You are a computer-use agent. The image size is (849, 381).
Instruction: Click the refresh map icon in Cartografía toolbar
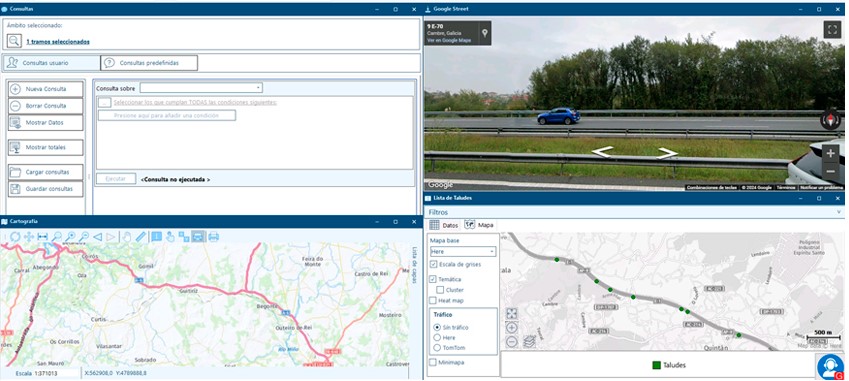pyautogui.click(x=15, y=237)
